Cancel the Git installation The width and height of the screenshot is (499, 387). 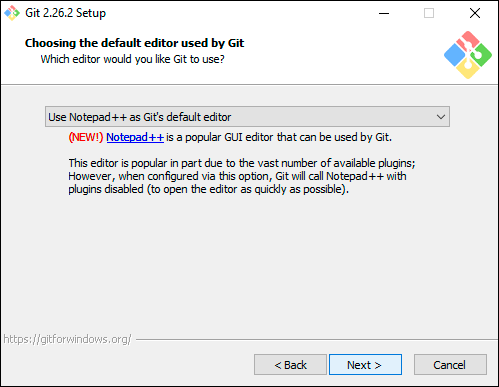[450, 365]
